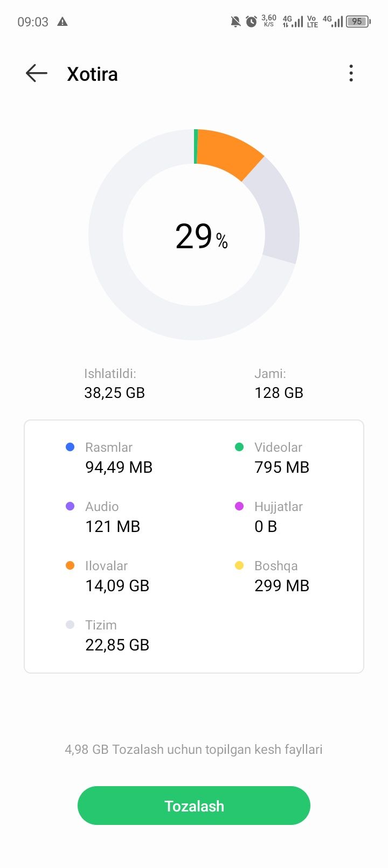Tap the Tozalash clean button
The width and height of the screenshot is (388, 868).
coord(194,806)
